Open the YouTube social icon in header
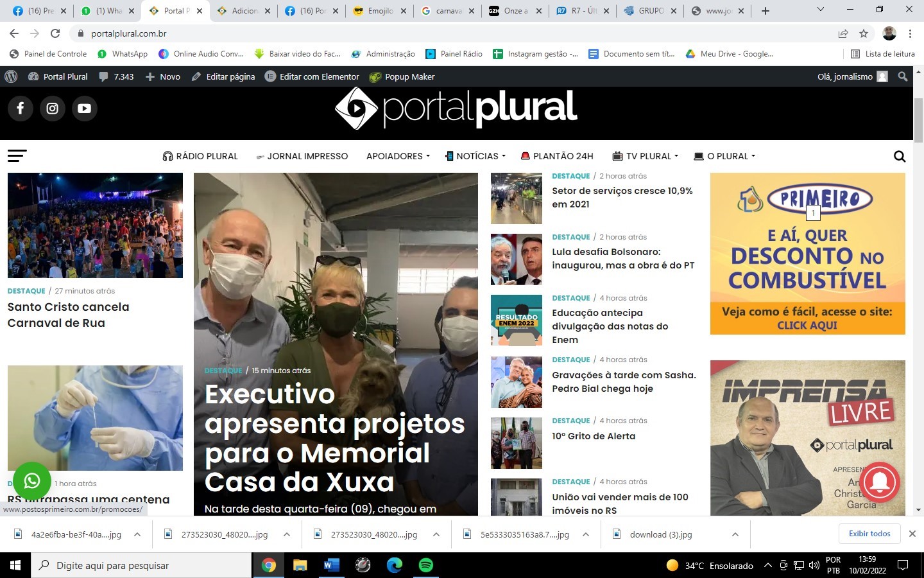The image size is (924, 578). [x=84, y=109]
